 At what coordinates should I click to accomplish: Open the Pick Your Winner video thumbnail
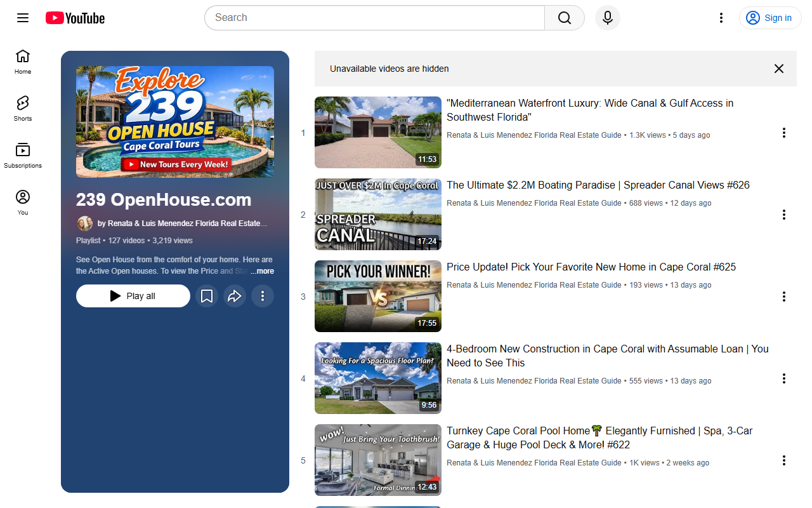[x=378, y=296]
